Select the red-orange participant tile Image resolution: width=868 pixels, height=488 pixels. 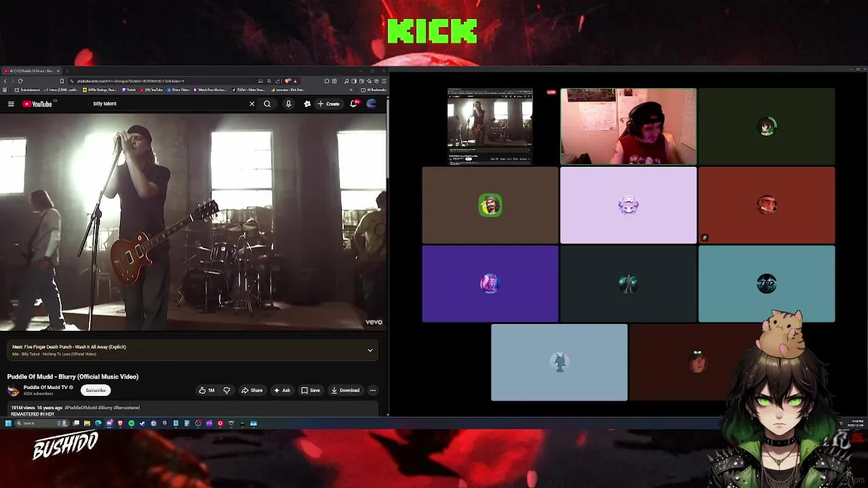[x=766, y=205]
